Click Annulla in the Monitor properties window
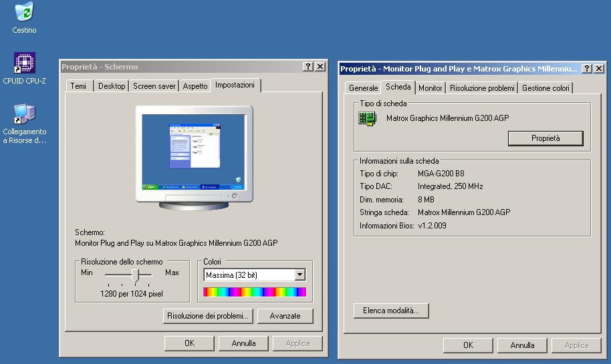This screenshot has height=364, width=611. (x=522, y=345)
